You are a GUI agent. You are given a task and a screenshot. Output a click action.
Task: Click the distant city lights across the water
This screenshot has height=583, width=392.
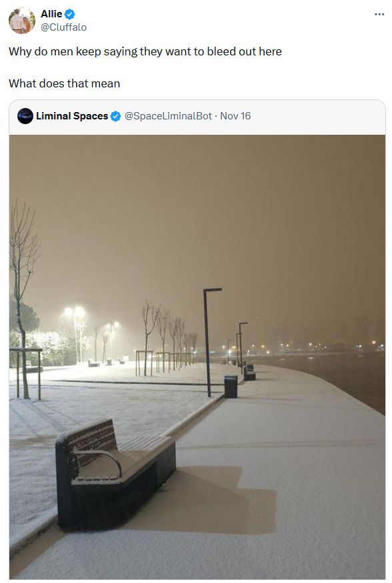(x=309, y=346)
